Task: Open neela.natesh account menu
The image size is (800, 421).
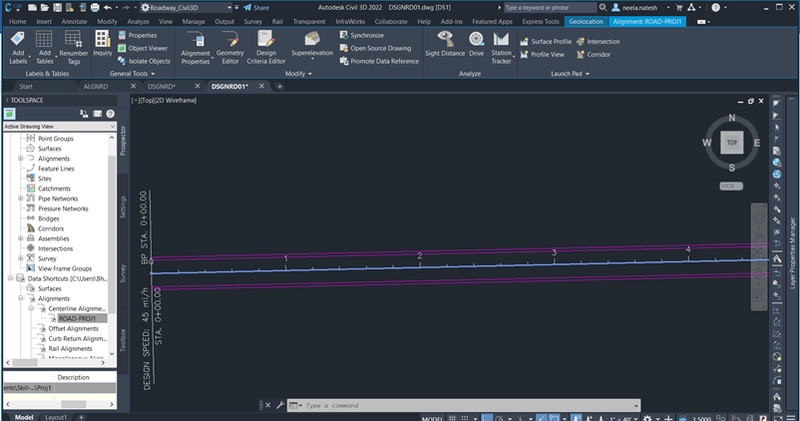Action: click(641, 7)
